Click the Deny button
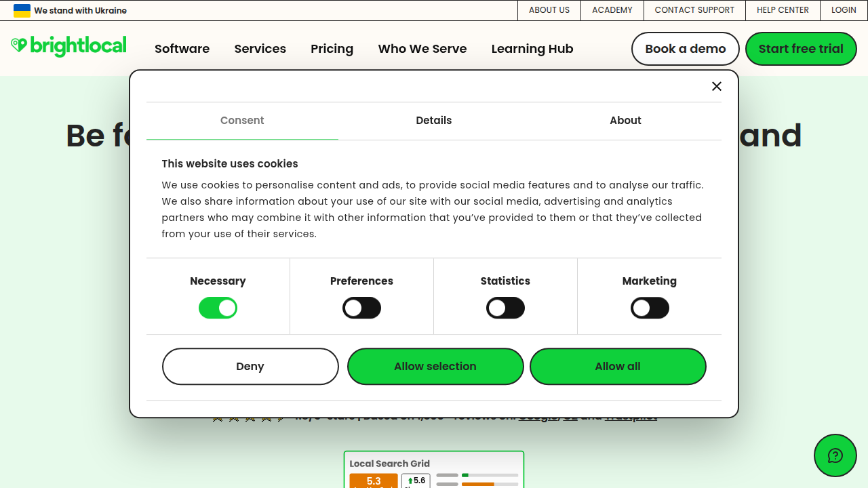This screenshot has height=488, width=868. point(250,366)
